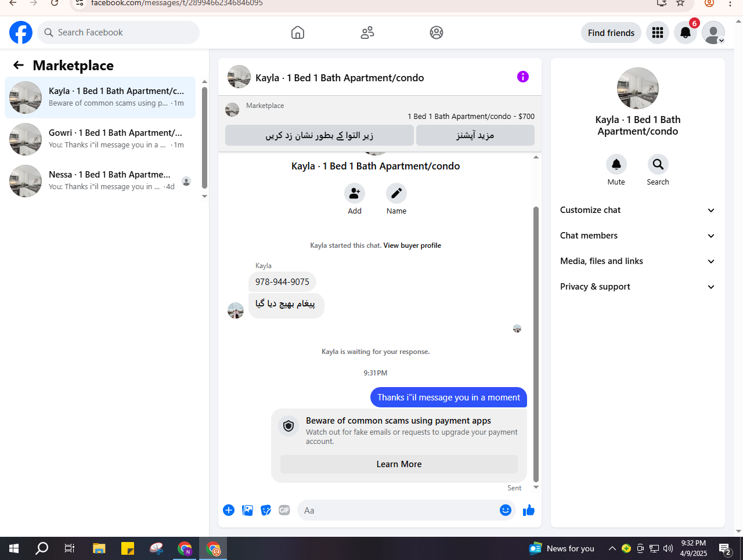Viewport: 743px width, 560px height.
Task: Open Windows search on taskbar
Action: tap(42, 548)
